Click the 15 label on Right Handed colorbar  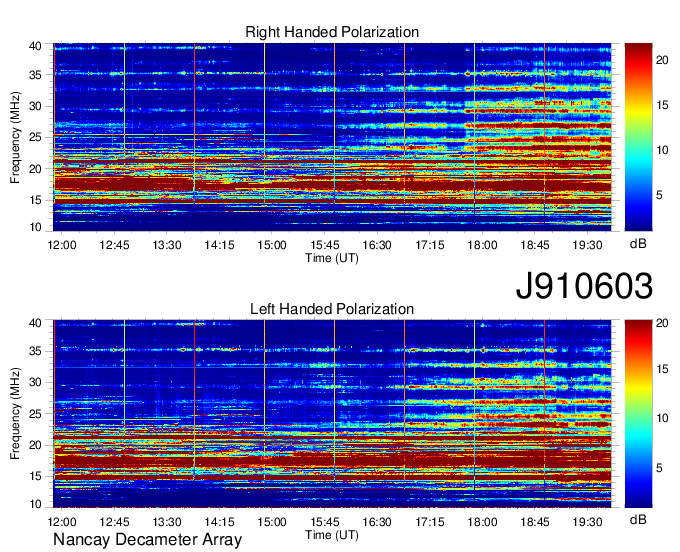point(662,105)
